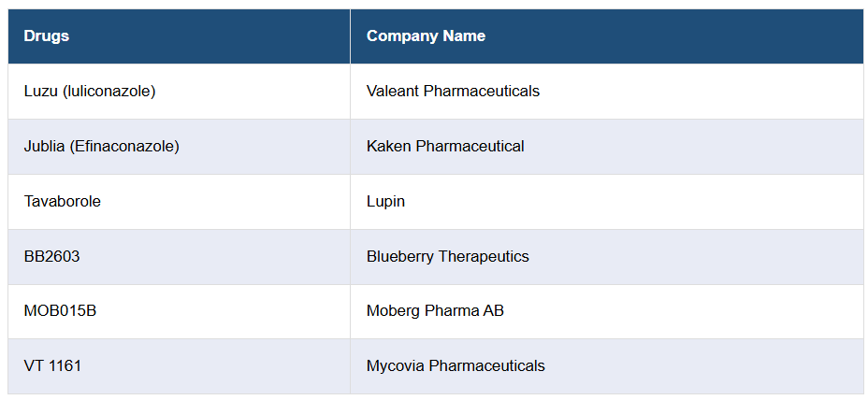Click "AB" at the end of Moberg Pharma
Screen dimensions: 868x400
493,311
